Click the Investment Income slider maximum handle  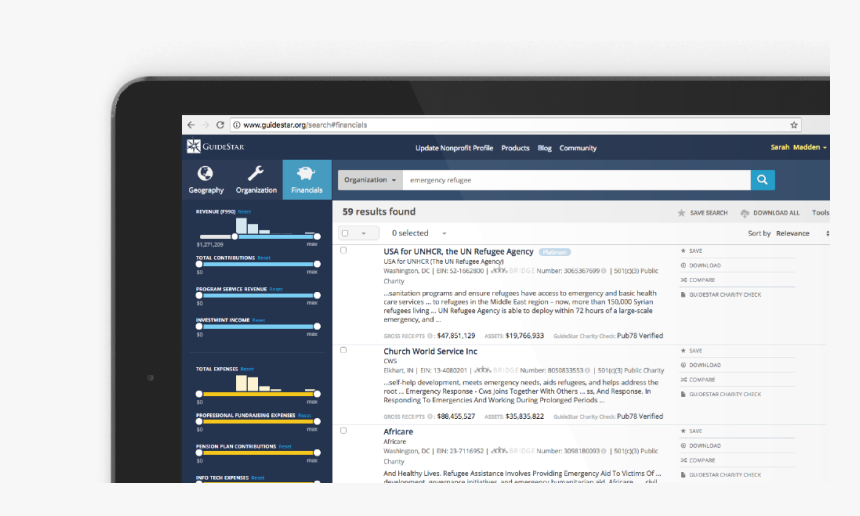click(317, 326)
